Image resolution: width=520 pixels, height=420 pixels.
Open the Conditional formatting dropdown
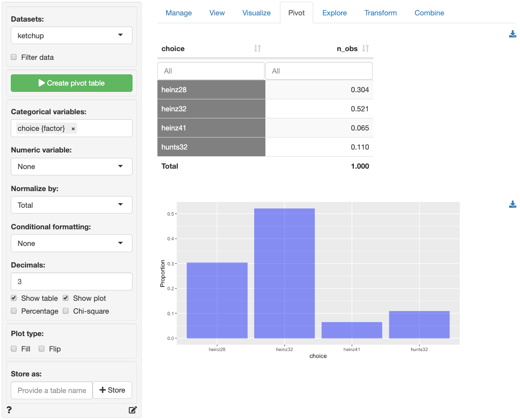click(x=71, y=243)
